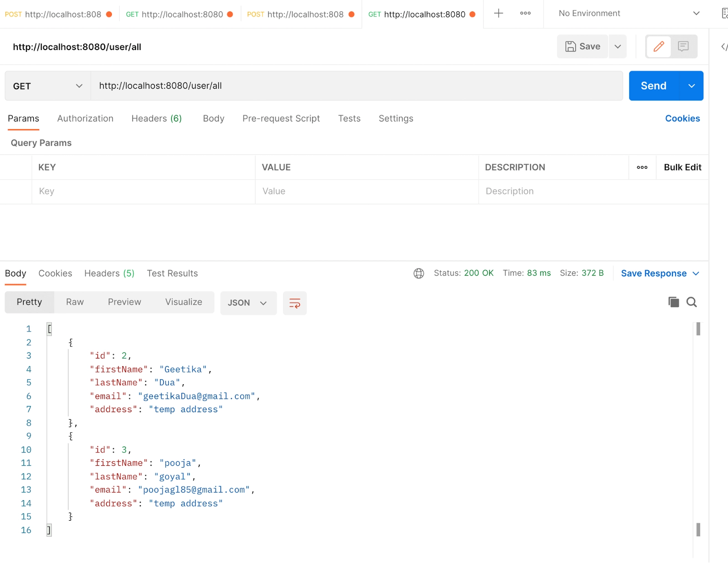This screenshot has width=728, height=563.
Task: Switch to the Authorization tab
Action: 85,118
